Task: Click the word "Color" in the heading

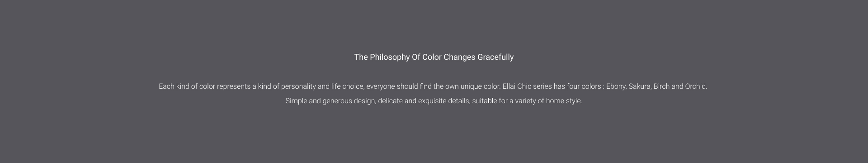Action: (x=432, y=57)
